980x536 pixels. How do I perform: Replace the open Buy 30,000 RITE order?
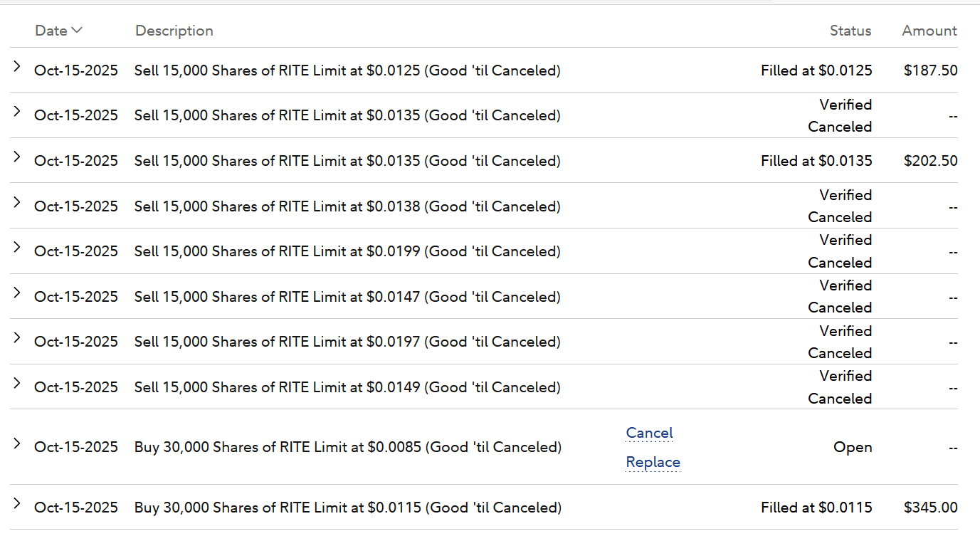[653, 463]
